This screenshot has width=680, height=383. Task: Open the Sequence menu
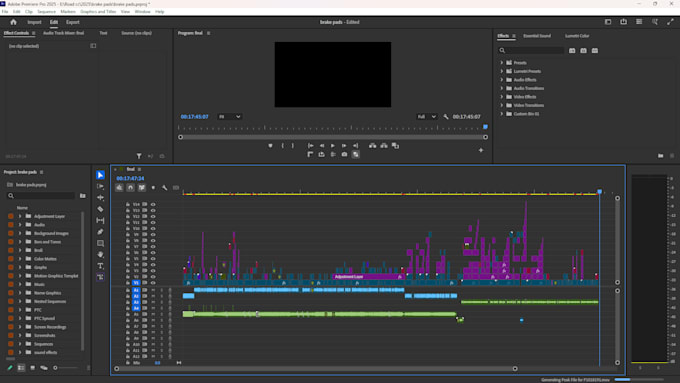click(46, 12)
